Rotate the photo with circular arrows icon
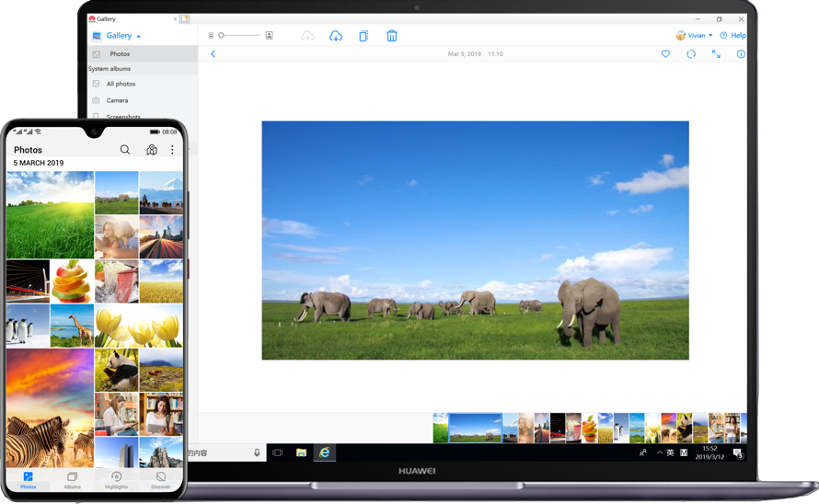819x504 pixels. (691, 53)
